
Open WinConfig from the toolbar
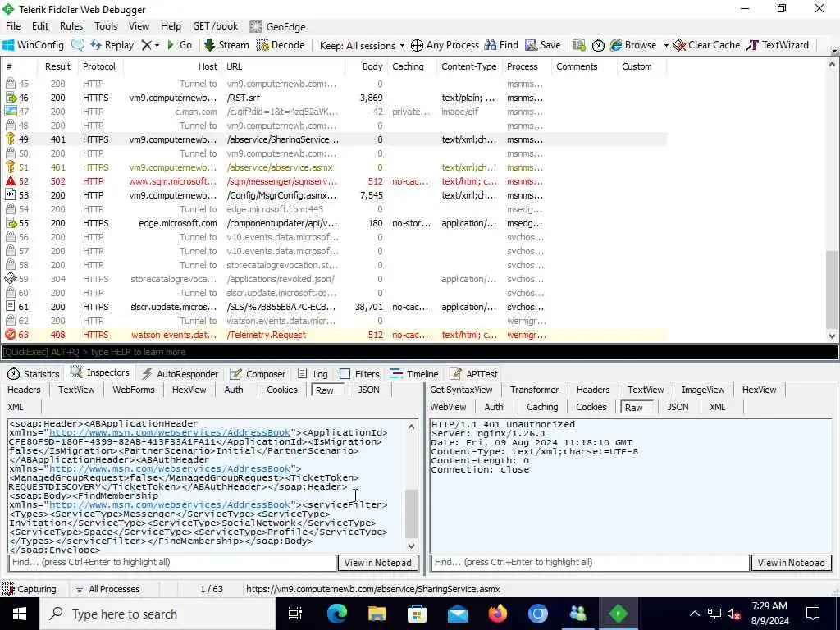[x=33, y=45]
